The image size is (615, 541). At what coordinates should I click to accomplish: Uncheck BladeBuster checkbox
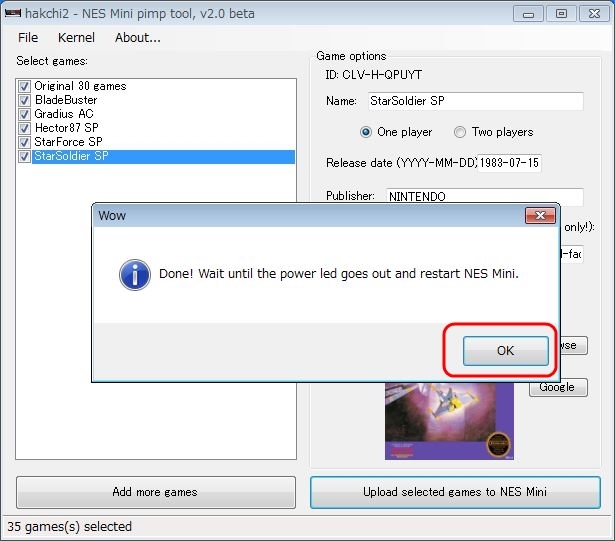pos(24,100)
